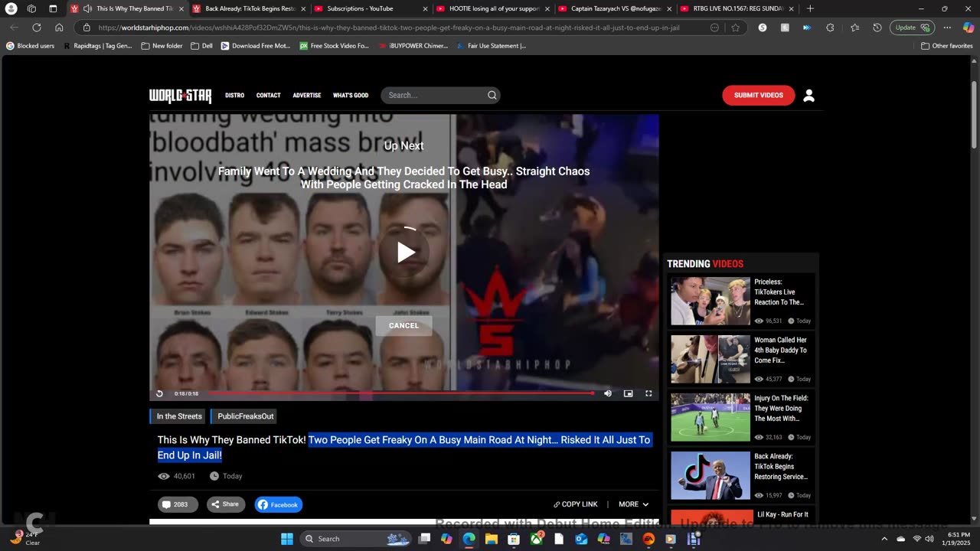Screen dimensions: 980x551
Task: Open the Windows Start menu
Action: point(287,539)
